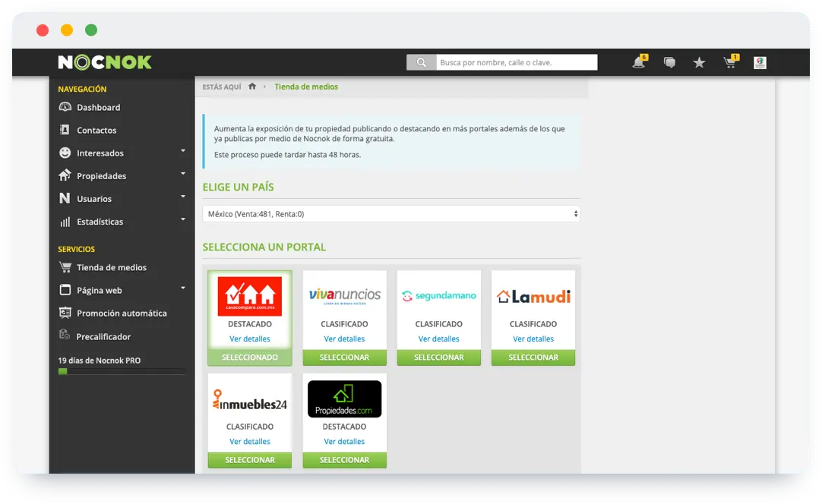Expand the Propiedades submenu arrow
The image size is (822, 504).
pos(183,173)
